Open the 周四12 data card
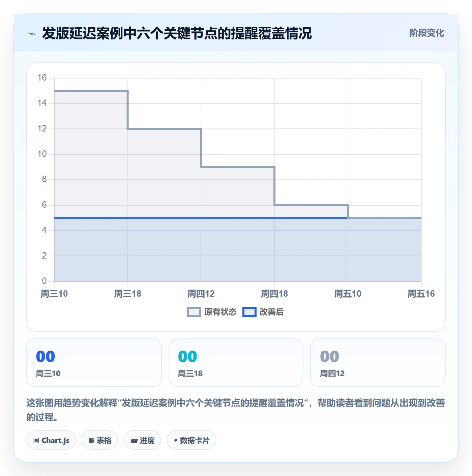Screen dimensions: 472x476 pos(378,363)
